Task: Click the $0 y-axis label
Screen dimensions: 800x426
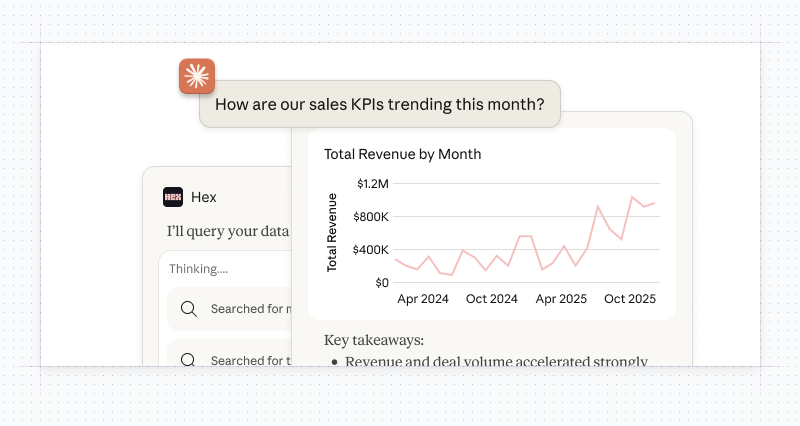Action: click(x=381, y=283)
